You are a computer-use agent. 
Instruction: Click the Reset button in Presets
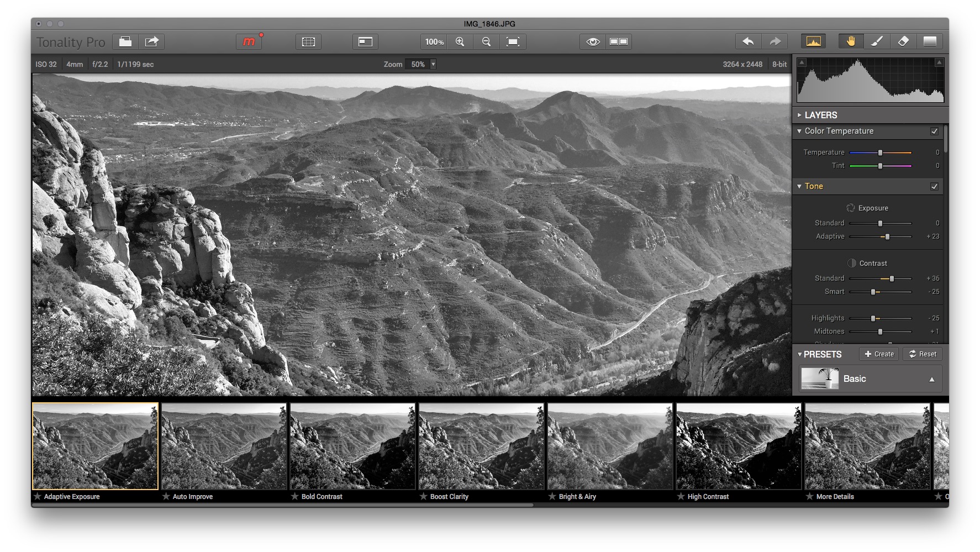[923, 354]
